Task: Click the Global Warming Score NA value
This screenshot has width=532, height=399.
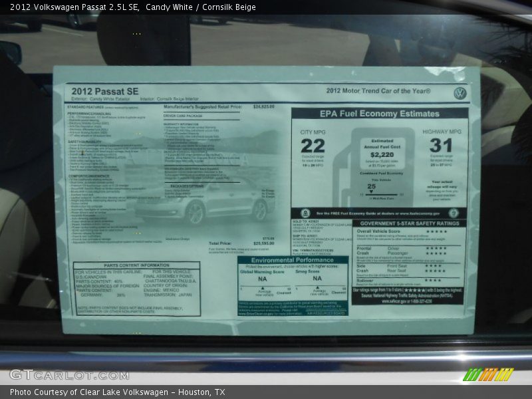Action: (x=263, y=280)
